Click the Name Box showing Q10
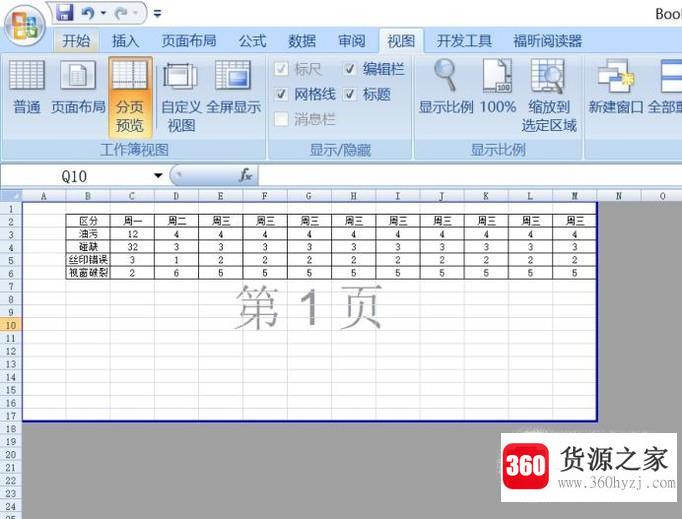Screen dimensions: 682x519 tap(75, 176)
